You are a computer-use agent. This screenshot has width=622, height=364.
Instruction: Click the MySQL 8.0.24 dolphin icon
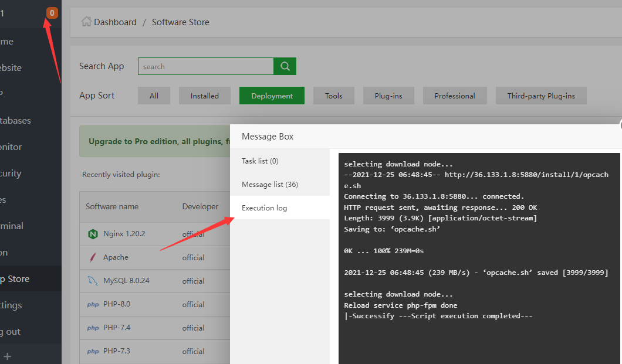[x=93, y=281]
